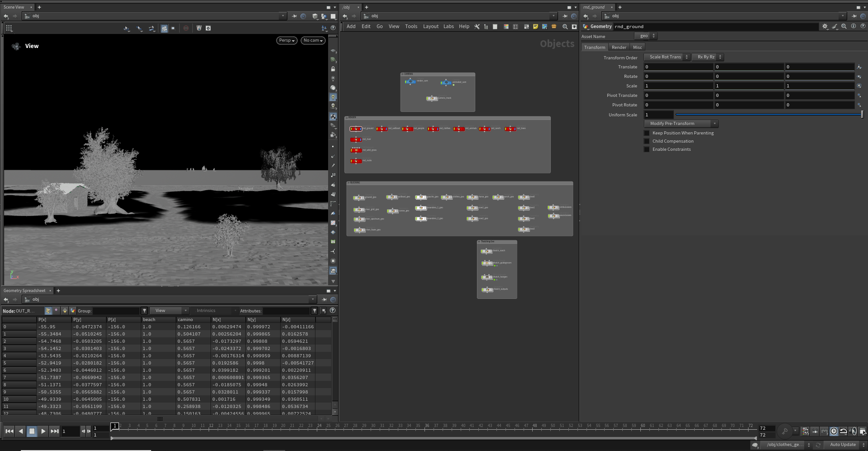The width and height of the screenshot is (868, 451).
Task: Click the Intrinsics button
Action: [206, 311]
